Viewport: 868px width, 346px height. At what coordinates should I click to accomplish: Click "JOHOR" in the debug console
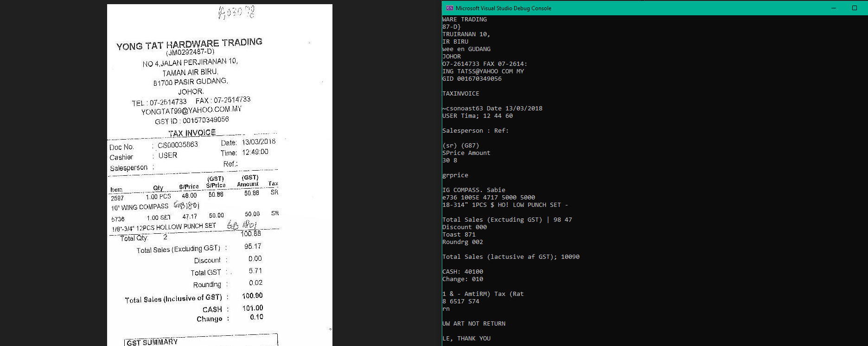point(452,57)
